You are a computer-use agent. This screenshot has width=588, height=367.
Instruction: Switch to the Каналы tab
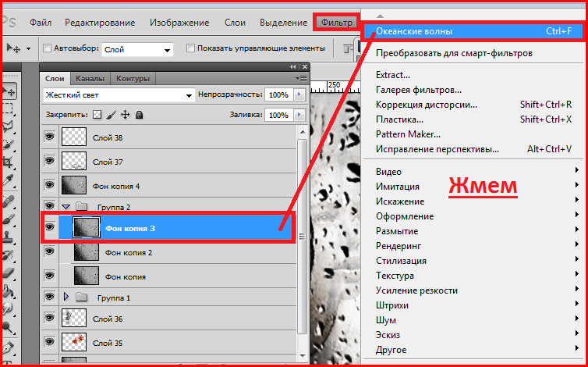pyautogui.click(x=90, y=79)
